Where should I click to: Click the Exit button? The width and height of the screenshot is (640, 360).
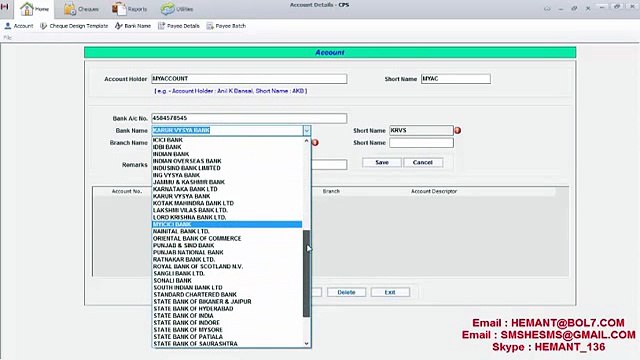(x=390, y=292)
